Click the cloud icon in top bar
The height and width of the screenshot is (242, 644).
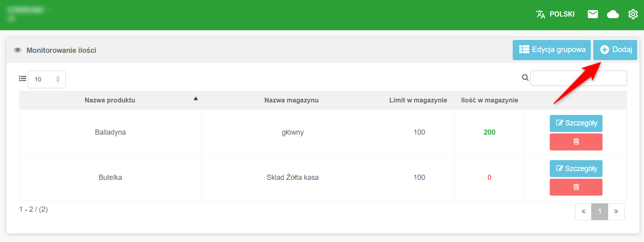pyautogui.click(x=613, y=15)
